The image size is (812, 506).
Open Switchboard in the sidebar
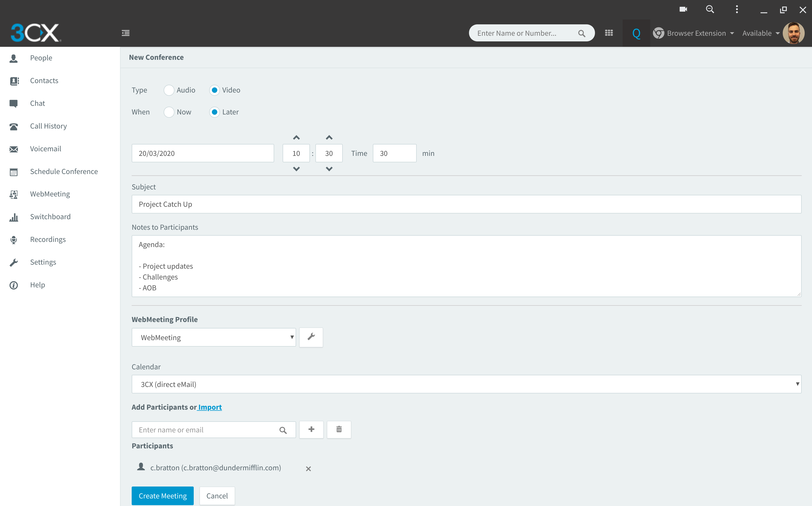click(50, 217)
